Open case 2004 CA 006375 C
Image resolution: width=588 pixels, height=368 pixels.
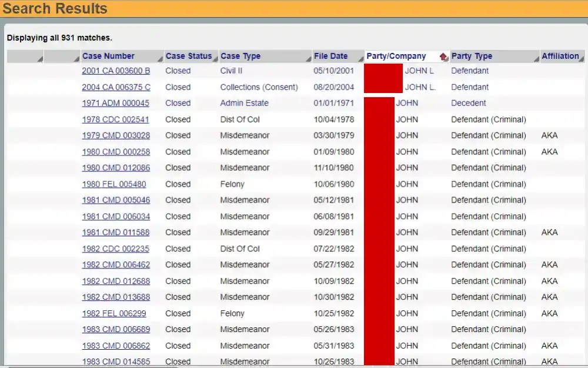(x=116, y=87)
